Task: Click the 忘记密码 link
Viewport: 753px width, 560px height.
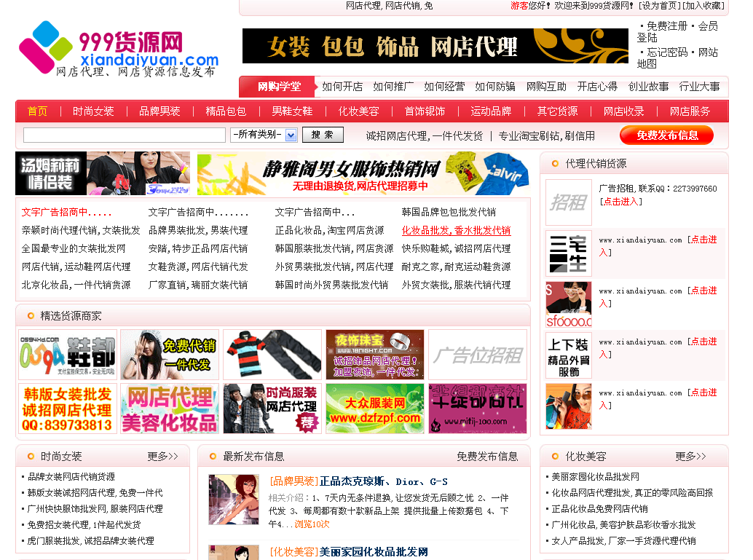Action: [667, 52]
